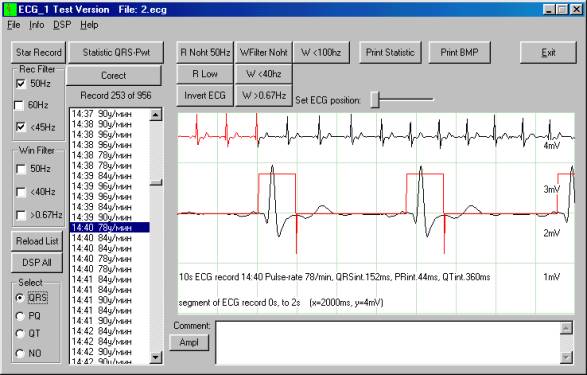This screenshot has height=375, width=587.
Task: Click the list scrollbar up arrow
Action: tap(156, 115)
